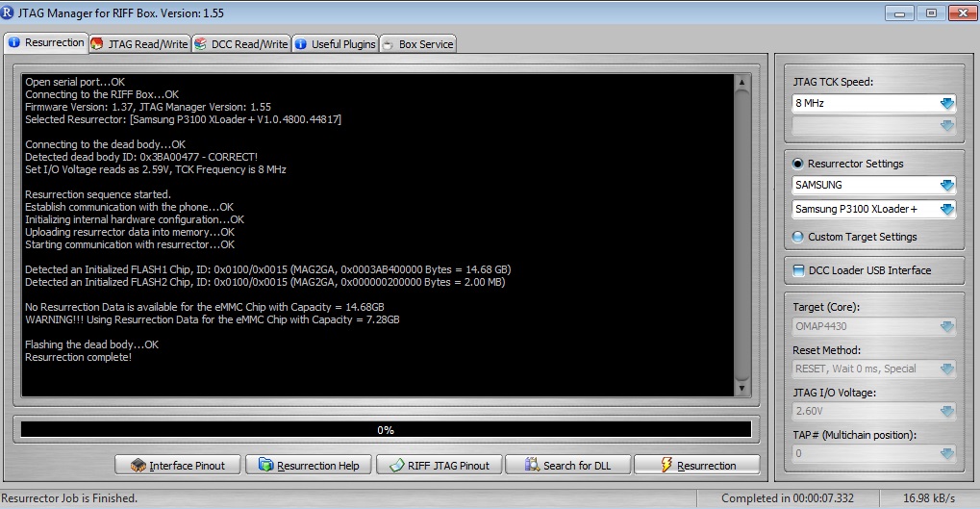Select Custom Target Settings radio button
This screenshot has width=980, height=509.
[x=797, y=237]
